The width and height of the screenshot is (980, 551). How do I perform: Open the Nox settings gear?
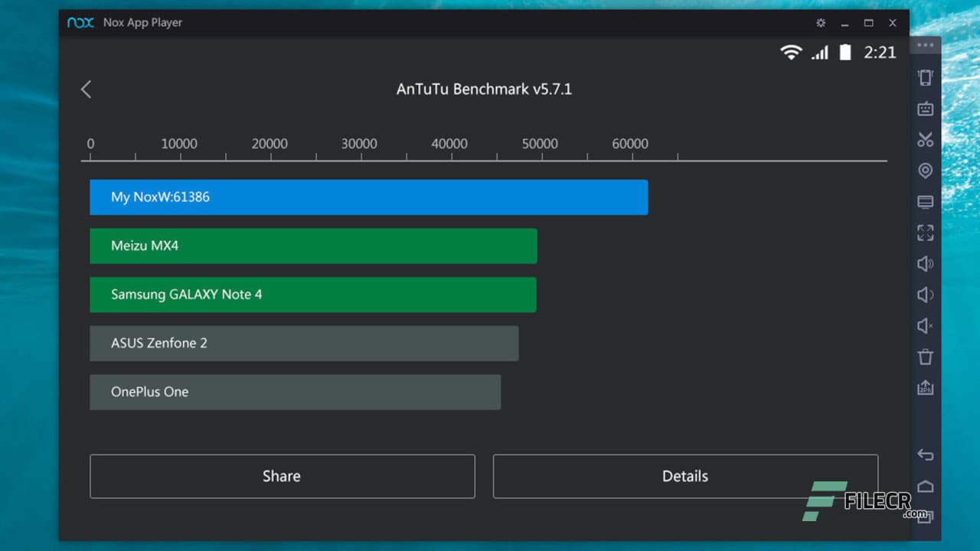pos(820,23)
